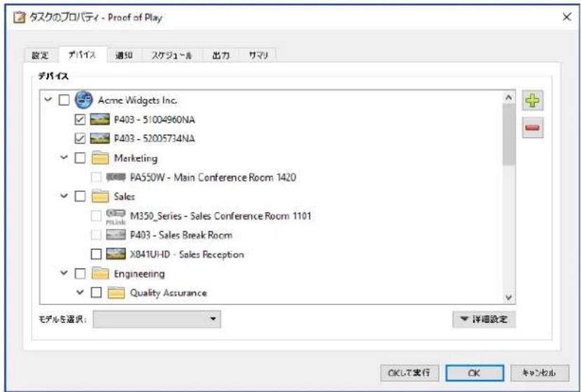This screenshot has height=392, width=581.
Task: Select the 'Sales' folder label
Action: point(124,196)
